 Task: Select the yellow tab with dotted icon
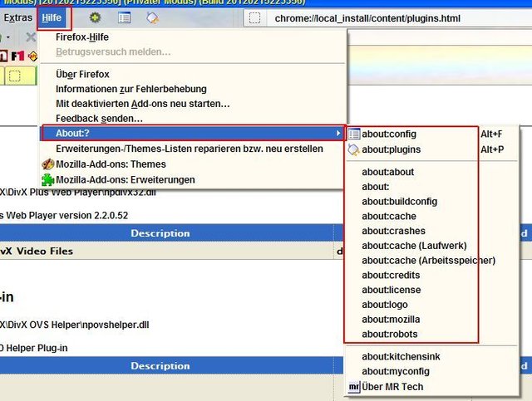pos(20,76)
